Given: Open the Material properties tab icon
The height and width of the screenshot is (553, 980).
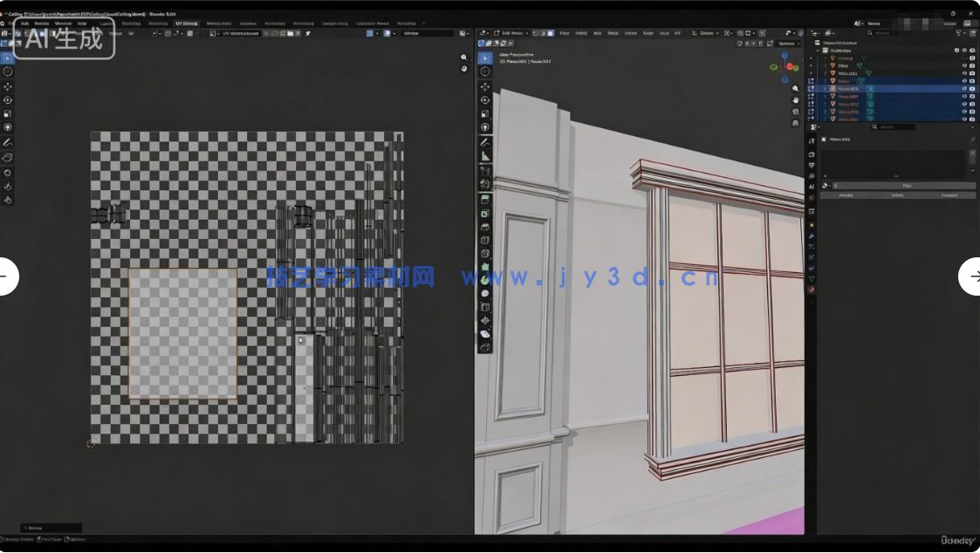Looking at the screenshot, I should [812, 290].
